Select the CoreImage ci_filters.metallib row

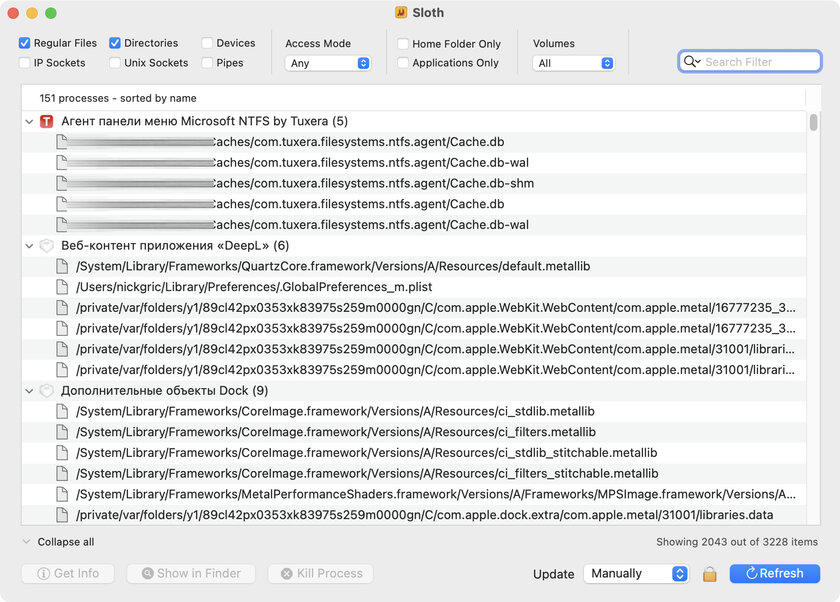pyautogui.click(x=414, y=432)
